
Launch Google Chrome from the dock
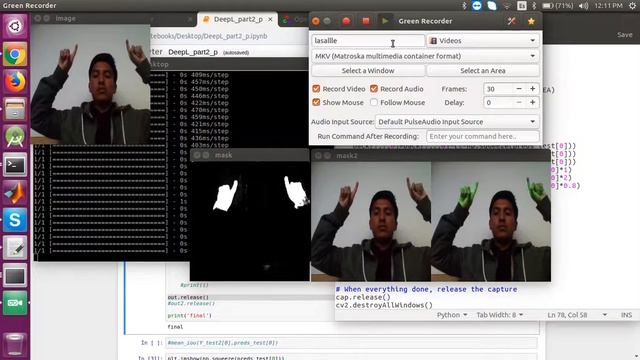(x=15, y=54)
